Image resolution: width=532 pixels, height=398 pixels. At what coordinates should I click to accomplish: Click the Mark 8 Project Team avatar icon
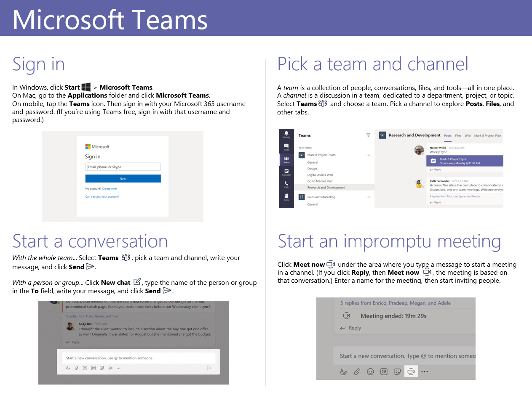coord(302,155)
